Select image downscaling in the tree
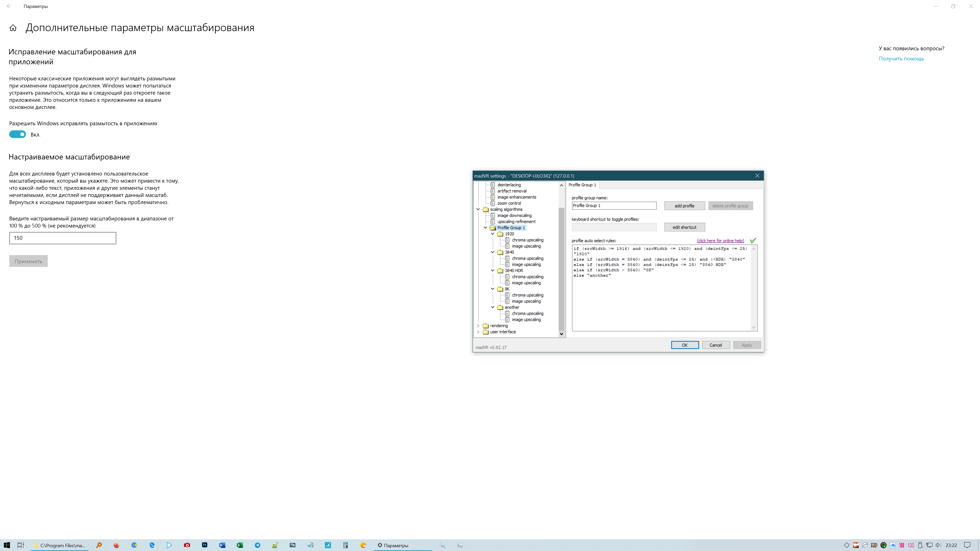980x551 pixels. tap(514, 215)
